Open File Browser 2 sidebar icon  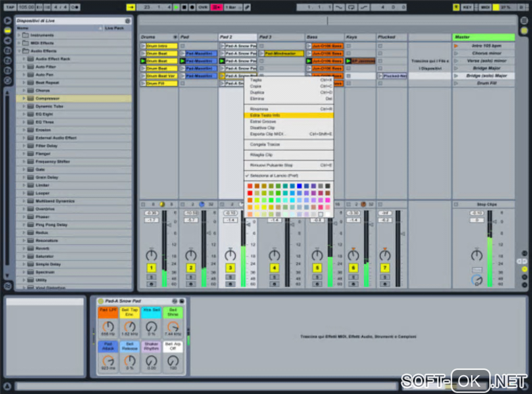click(x=7, y=61)
